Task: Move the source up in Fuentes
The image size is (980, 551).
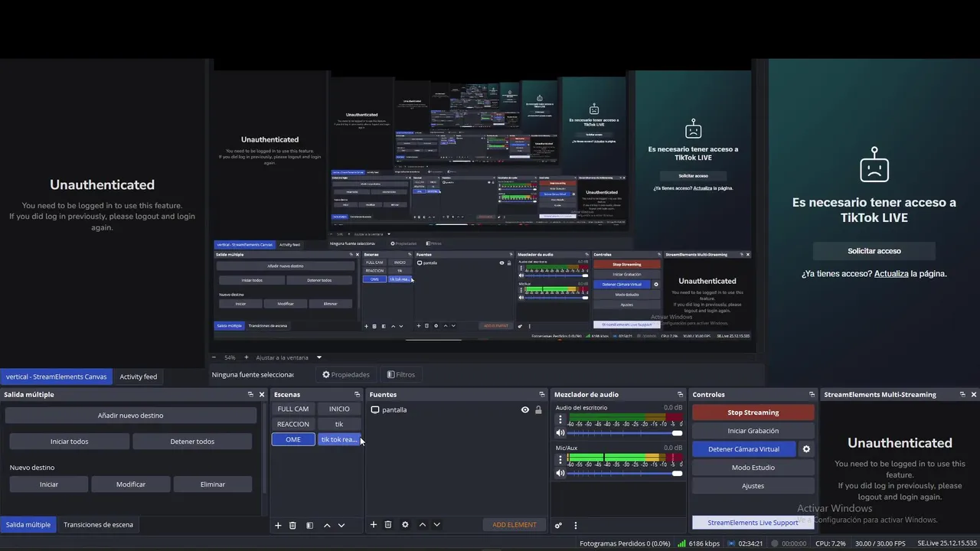Action: click(x=422, y=524)
